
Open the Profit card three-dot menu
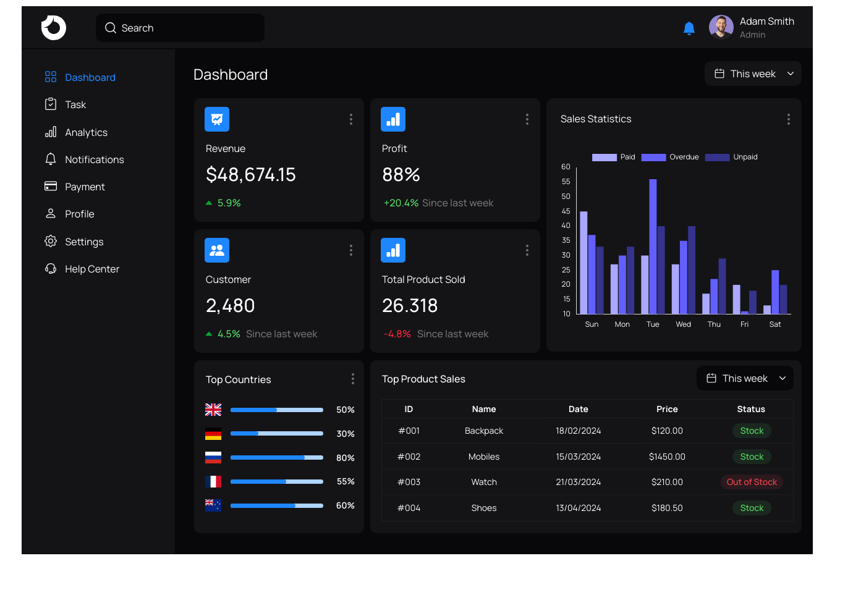(527, 119)
